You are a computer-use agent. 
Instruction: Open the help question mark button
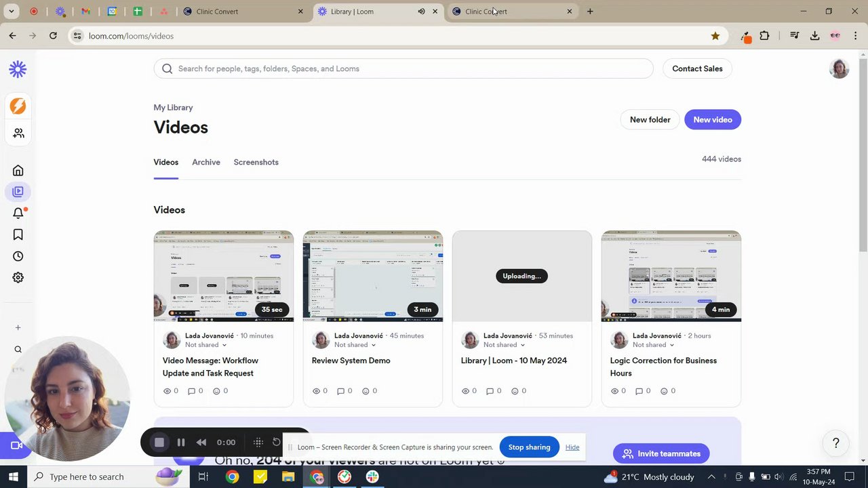836,443
